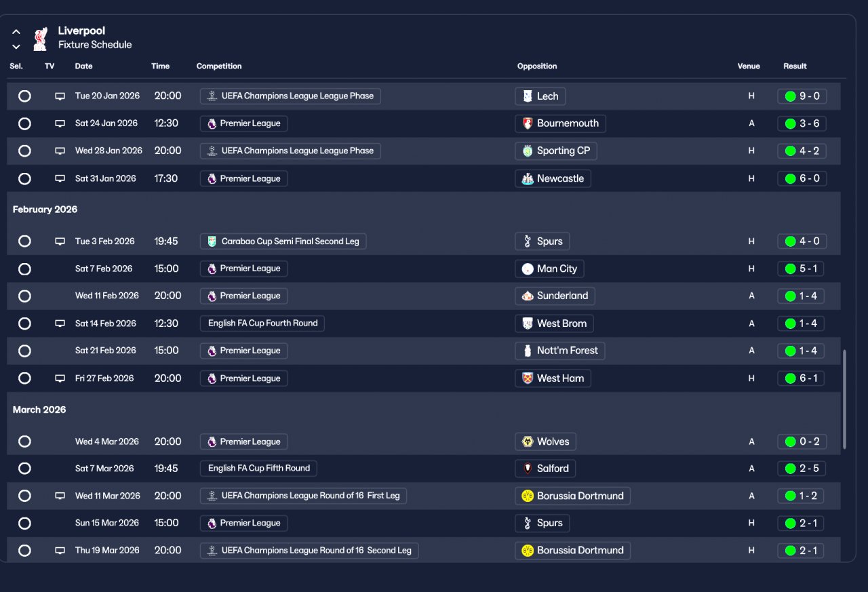Click the Premier League logo on the Man City row
Image resolution: width=868 pixels, height=592 pixels.
pos(212,269)
